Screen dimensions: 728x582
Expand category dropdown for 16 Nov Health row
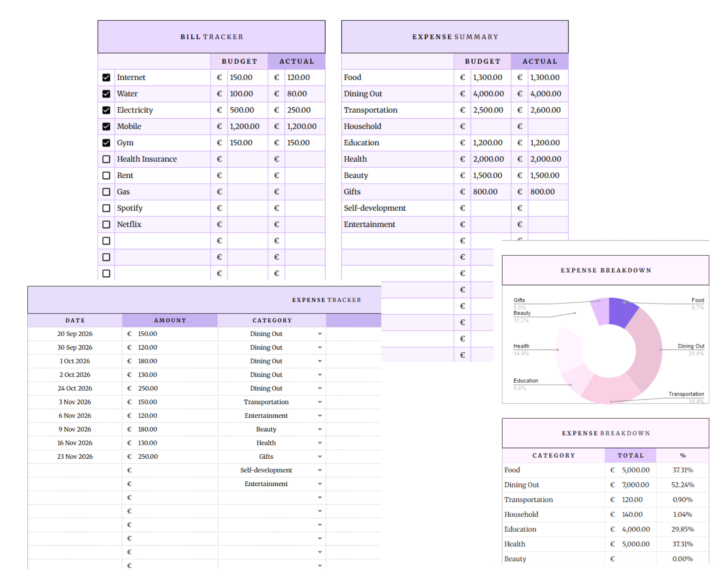[320, 443]
